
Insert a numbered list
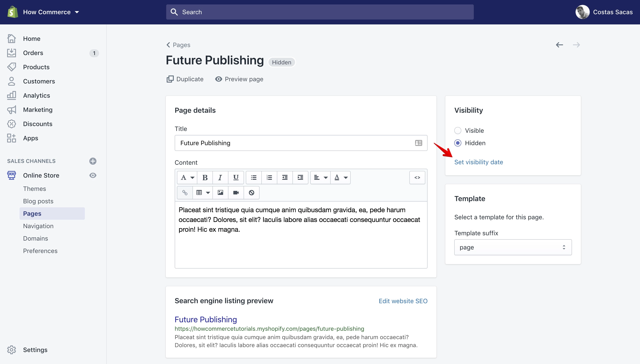click(x=269, y=178)
